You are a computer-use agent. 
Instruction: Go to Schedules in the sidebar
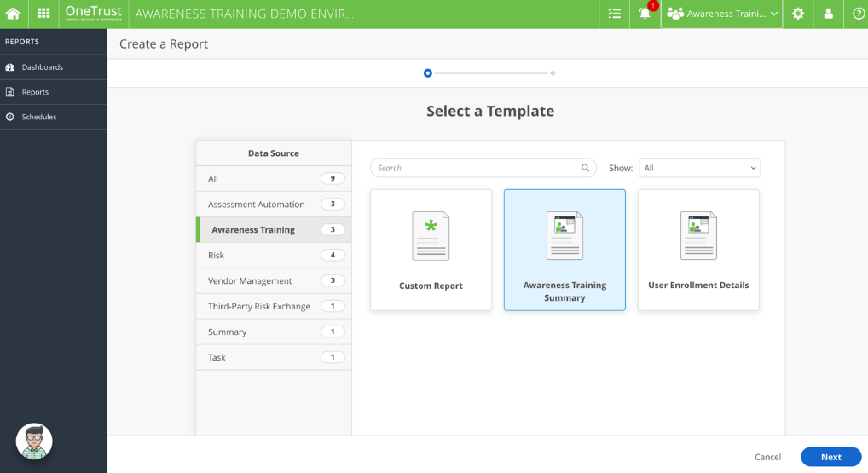point(39,117)
